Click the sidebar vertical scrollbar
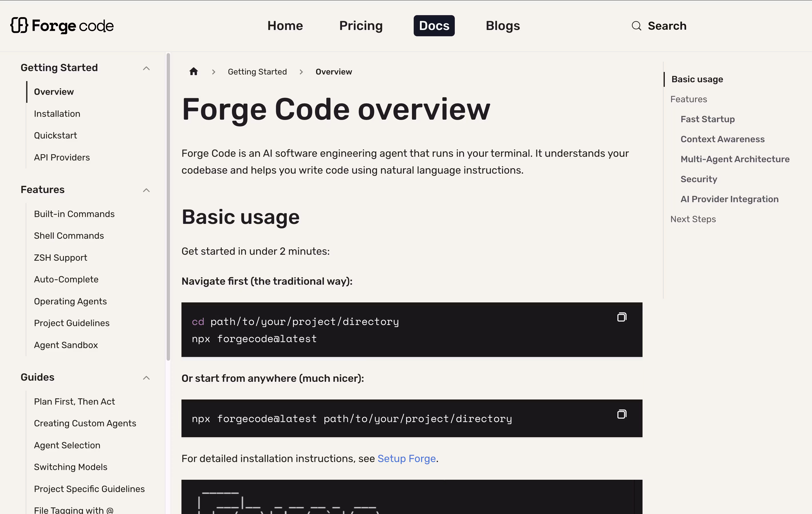The width and height of the screenshot is (812, 514). coord(168,206)
